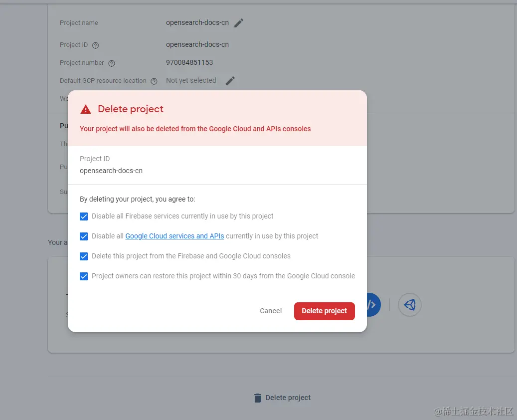Select the Unity platform icon

coord(409,304)
